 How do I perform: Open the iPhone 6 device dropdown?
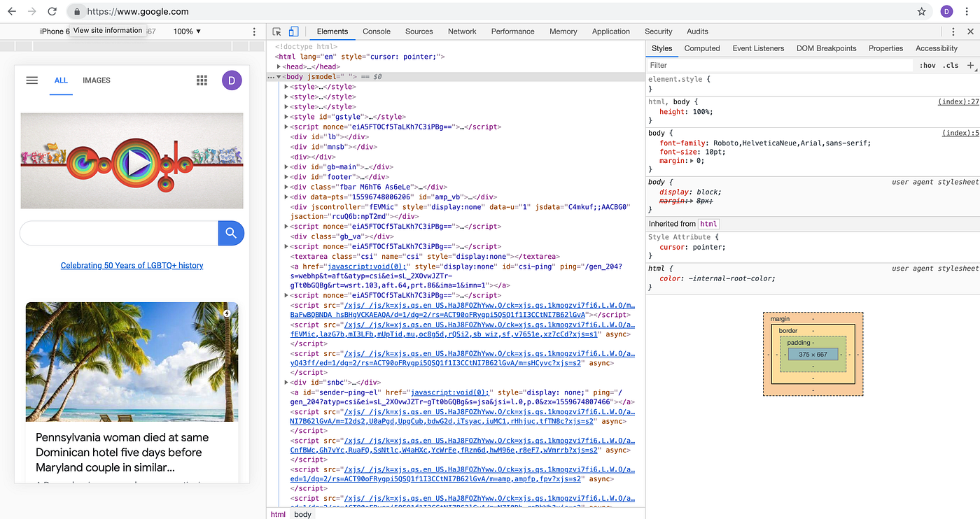coord(55,31)
